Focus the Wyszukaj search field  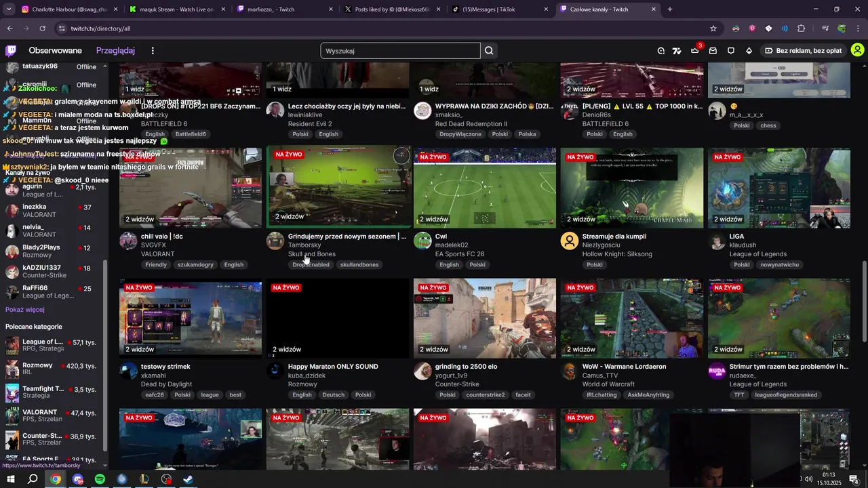(400, 51)
